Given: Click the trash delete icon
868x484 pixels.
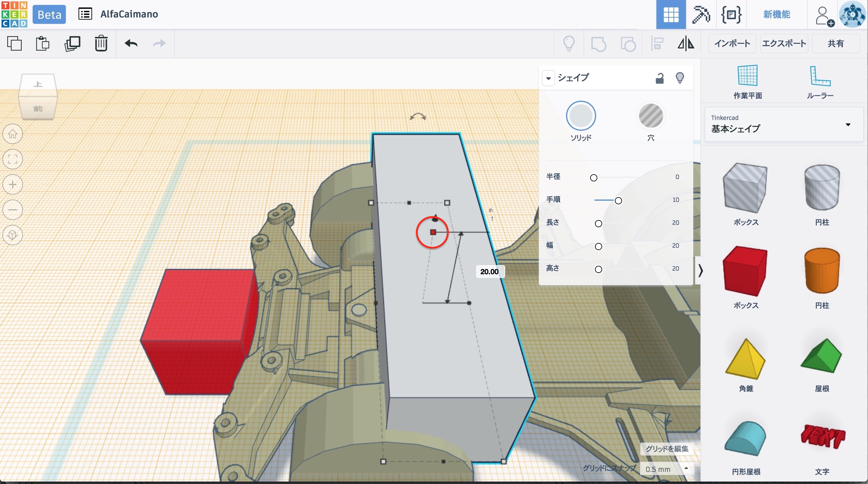Looking at the screenshot, I should [x=101, y=43].
